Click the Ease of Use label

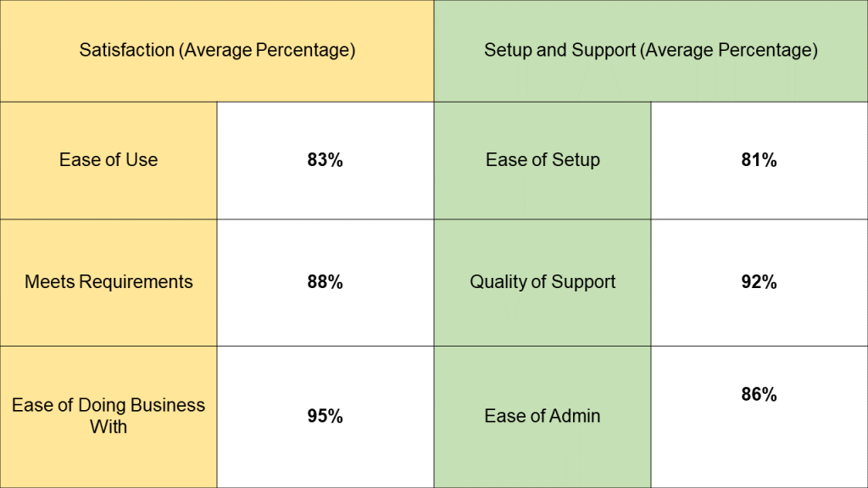pyautogui.click(x=108, y=160)
